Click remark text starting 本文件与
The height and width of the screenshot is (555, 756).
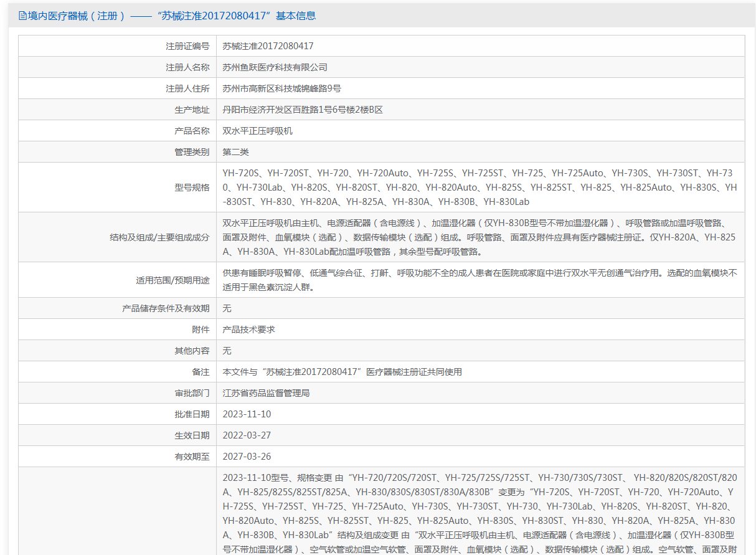click(343, 372)
